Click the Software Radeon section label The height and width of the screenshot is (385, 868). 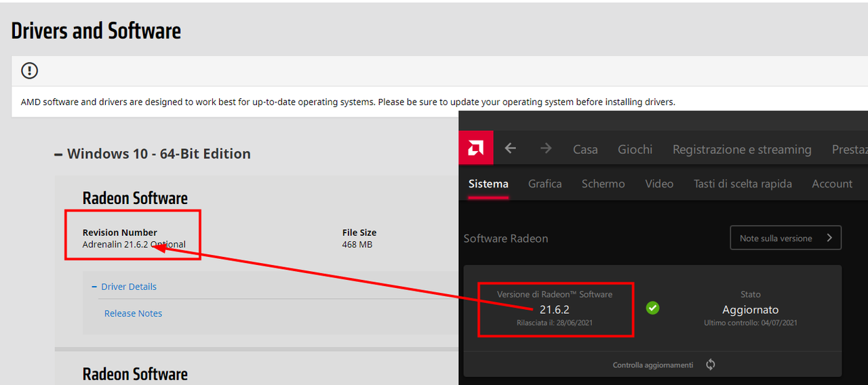[x=506, y=239]
